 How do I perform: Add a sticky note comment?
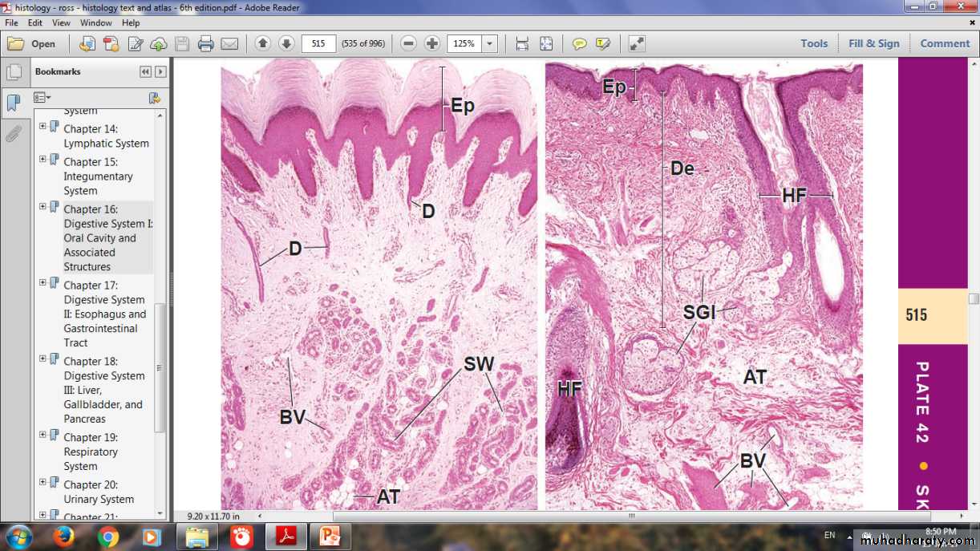(x=579, y=43)
